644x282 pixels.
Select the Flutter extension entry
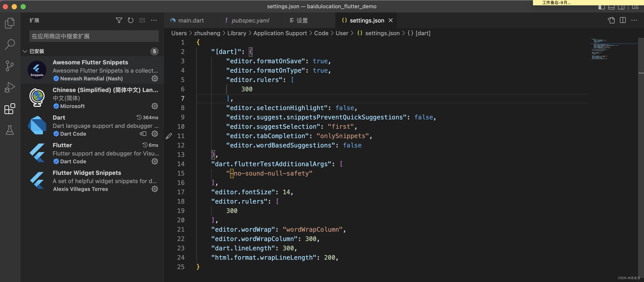(93, 153)
